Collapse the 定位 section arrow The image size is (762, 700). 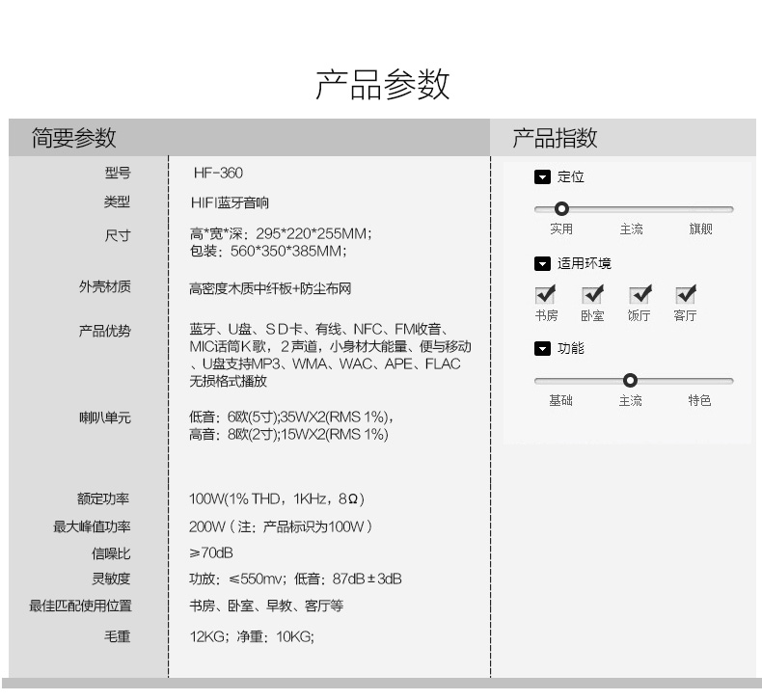542,177
